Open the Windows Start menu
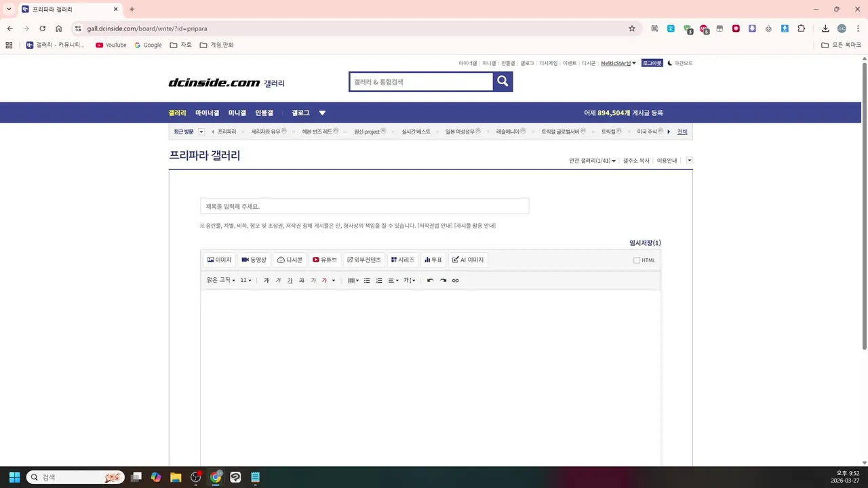Viewport: 868px width, 488px height. tap(14, 477)
